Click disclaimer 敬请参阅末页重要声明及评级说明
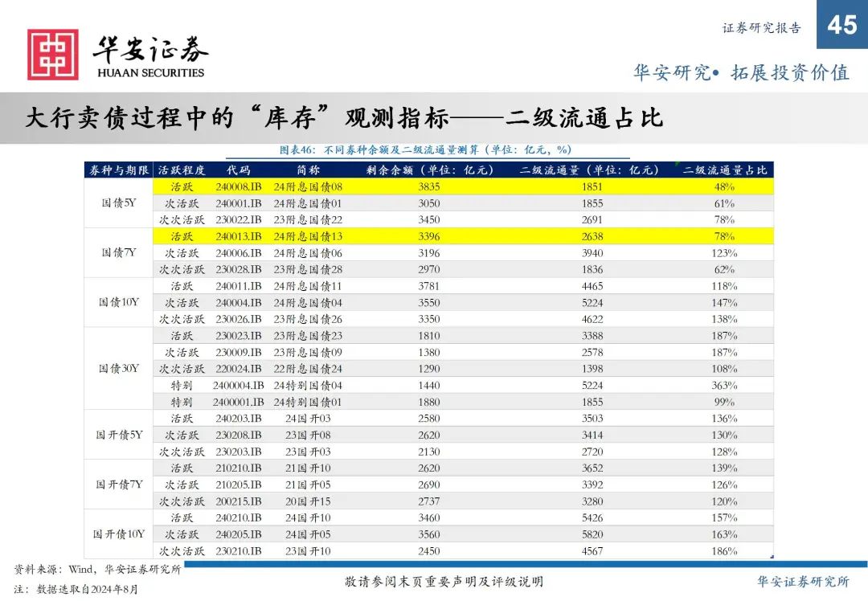The height and width of the screenshot is (601, 868). (444, 582)
